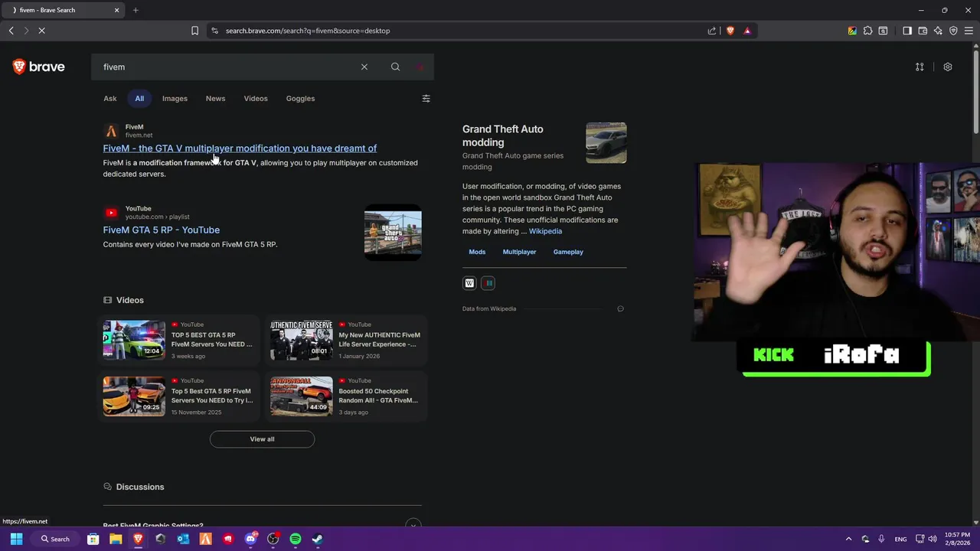Image resolution: width=980 pixels, height=551 pixels.
Task: Click the page vertical scrollbar
Action: pyautogui.click(x=975, y=92)
